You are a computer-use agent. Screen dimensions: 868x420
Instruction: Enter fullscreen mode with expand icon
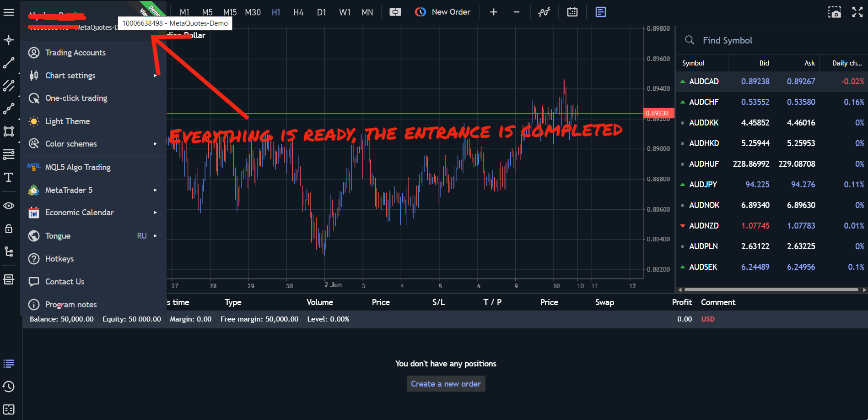(857, 12)
